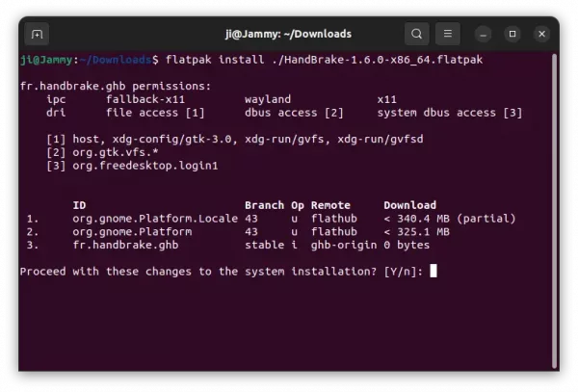Click the terminal cursor block
The width and height of the screenshot is (578, 392).
(433, 271)
